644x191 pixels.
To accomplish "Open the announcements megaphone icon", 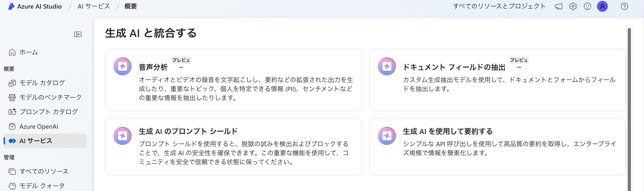I will pyautogui.click(x=559, y=6).
